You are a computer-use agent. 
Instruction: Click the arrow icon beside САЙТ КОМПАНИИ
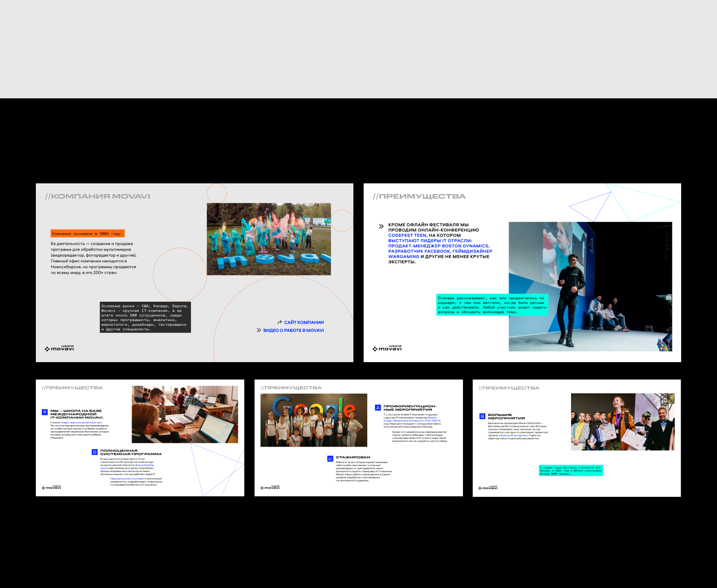pyautogui.click(x=280, y=322)
